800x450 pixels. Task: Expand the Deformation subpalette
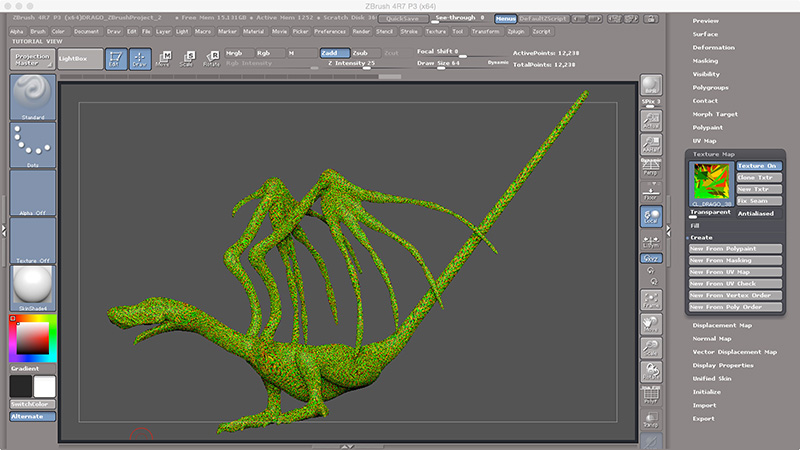tap(713, 47)
